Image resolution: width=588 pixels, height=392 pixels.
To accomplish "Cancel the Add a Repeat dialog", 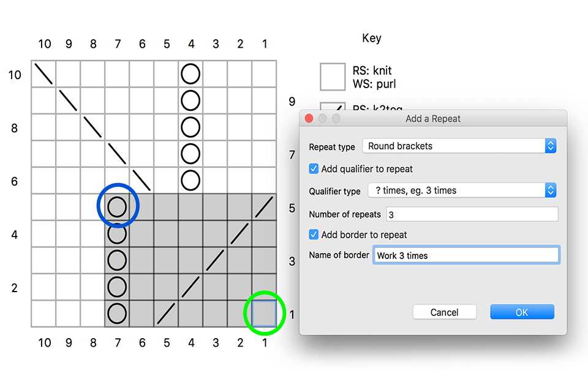I will 445,312.
